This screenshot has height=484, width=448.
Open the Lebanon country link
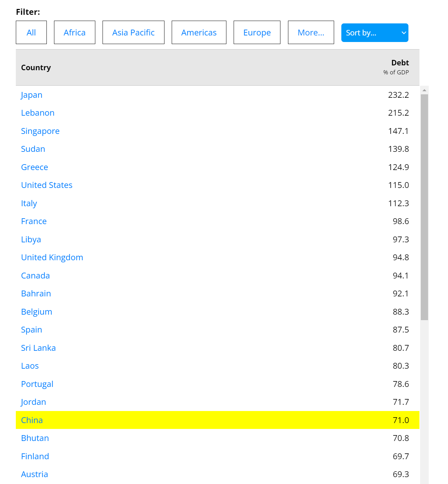[38, 113]
